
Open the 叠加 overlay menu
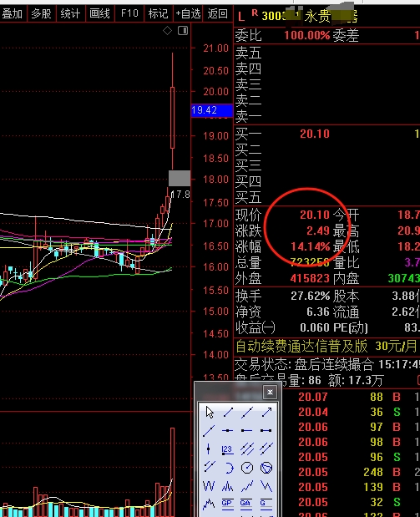[x=13, y=13]
